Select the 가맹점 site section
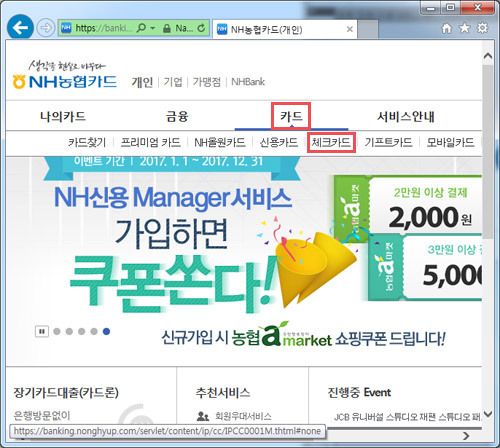Image resolution: width=500 pixels, height=448 pixels. coord(207,82)
